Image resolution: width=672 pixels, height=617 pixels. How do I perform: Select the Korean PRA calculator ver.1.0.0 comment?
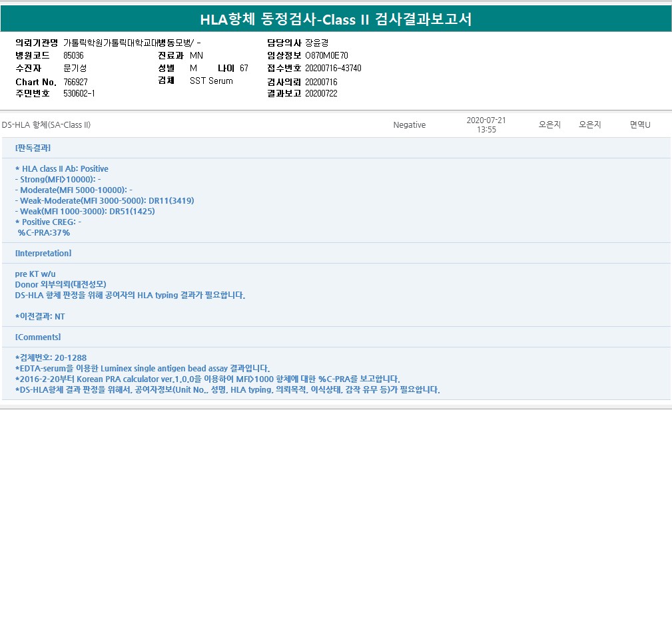[207, 379]
